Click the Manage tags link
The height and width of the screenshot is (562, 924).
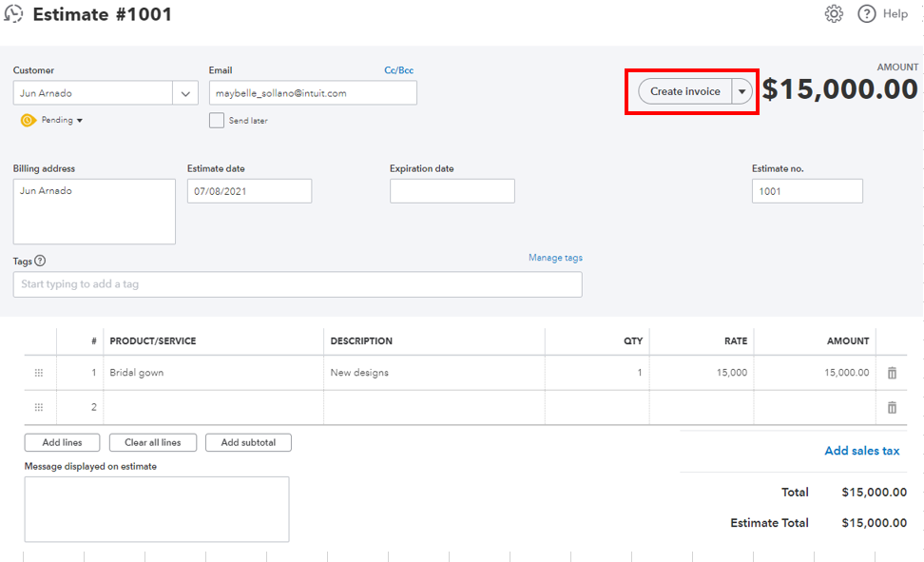coord(555,258)
